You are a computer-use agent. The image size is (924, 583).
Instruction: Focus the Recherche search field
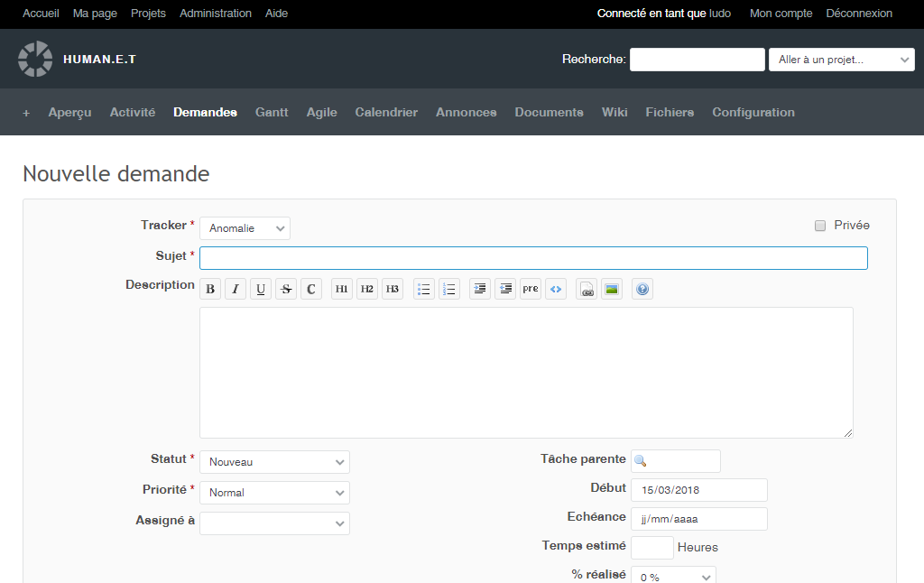[698, 60]
